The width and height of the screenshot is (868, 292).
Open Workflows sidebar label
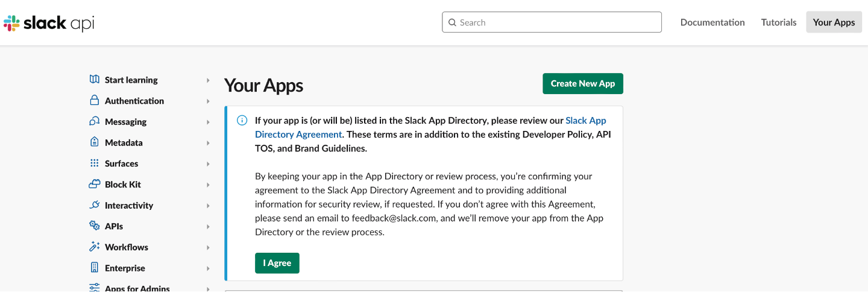(127, 247)
